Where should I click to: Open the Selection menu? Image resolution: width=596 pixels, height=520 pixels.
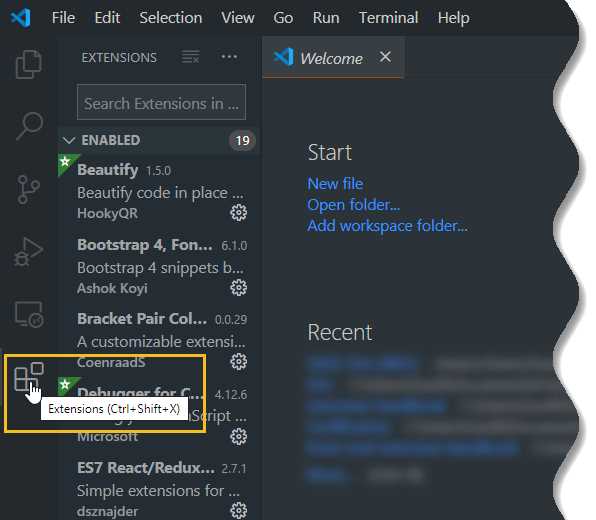pyautogui.click(x=171, y=17)
